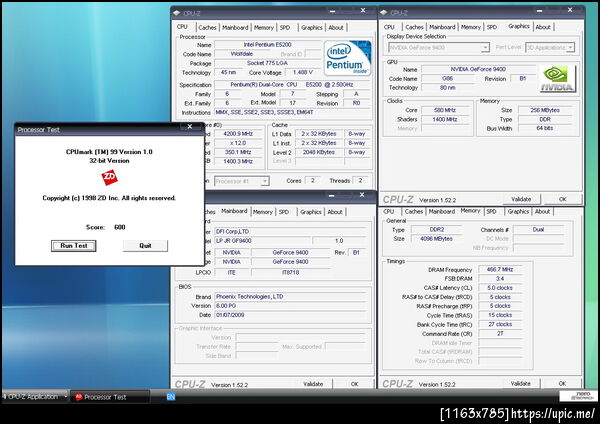
Task: Switch to Memory tab in CPU window
Action: [x=264, y=28]
